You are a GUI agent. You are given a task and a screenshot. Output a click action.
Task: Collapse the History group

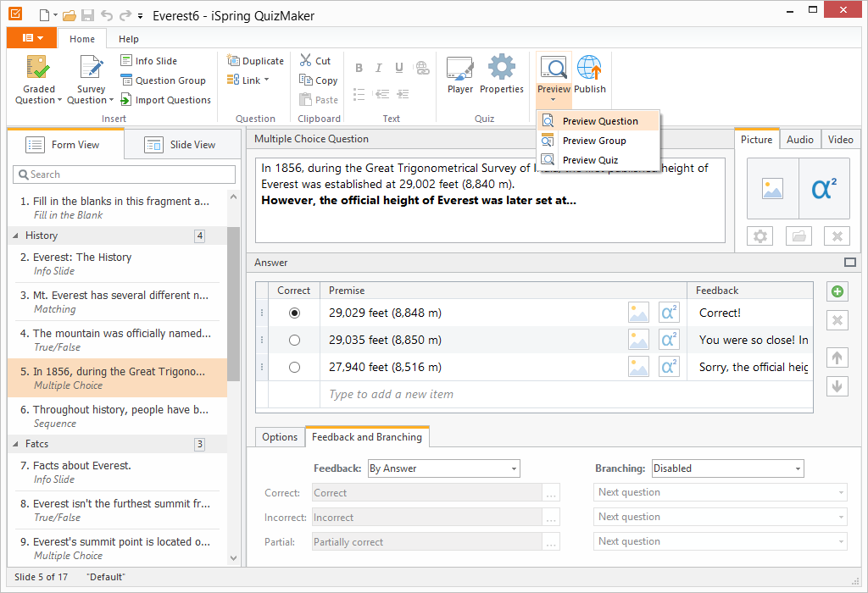[15, 236]
